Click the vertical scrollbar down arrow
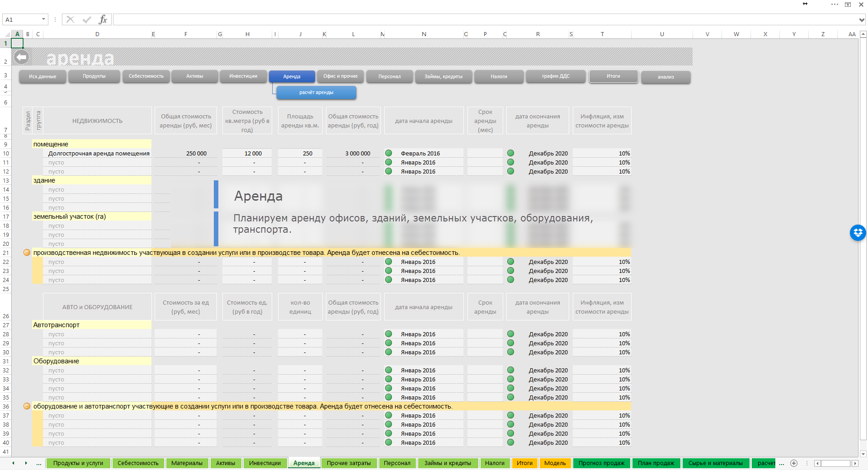The image size is (868, 470). (863, 454)
